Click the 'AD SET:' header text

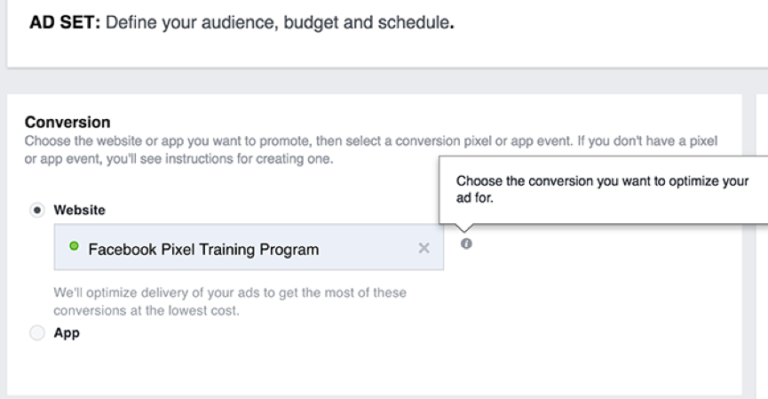tap(65, 23)
